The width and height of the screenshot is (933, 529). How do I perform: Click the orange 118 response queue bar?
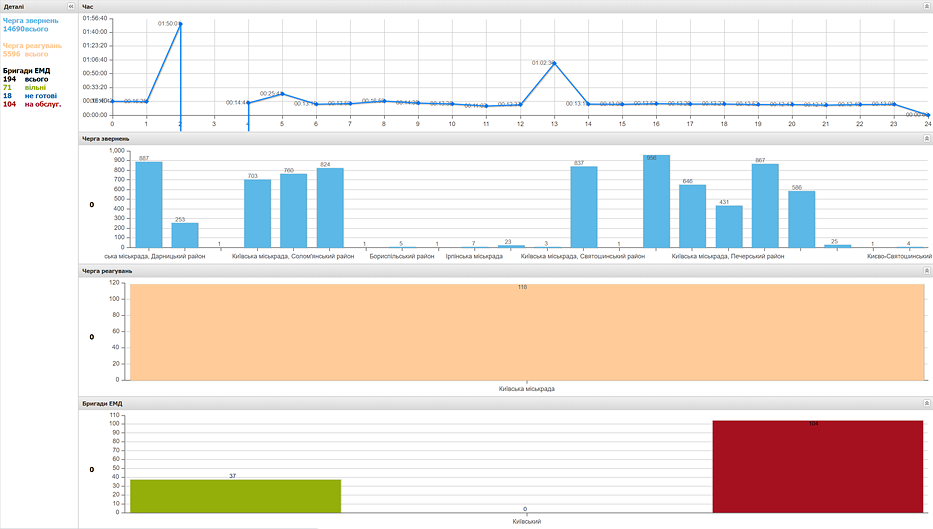point(527,332)
